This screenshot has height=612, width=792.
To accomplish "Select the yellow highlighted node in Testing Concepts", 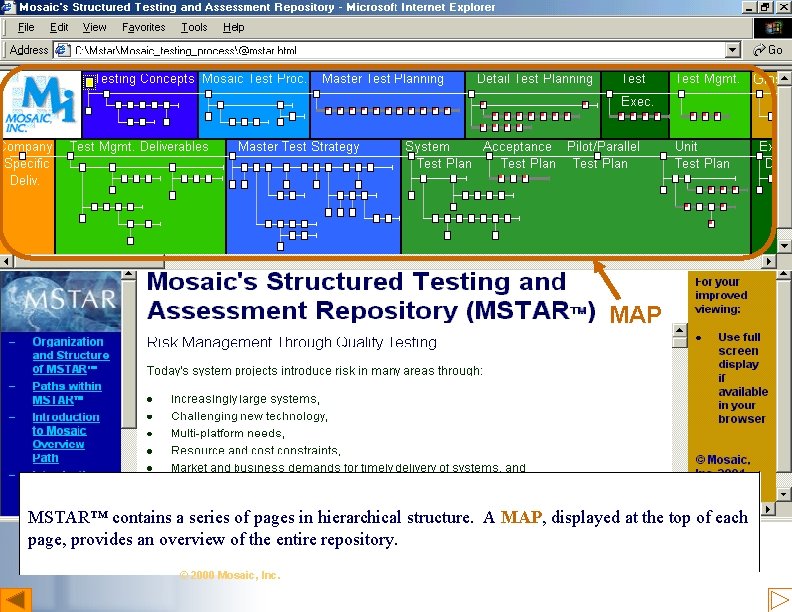I will pos(89,81).
